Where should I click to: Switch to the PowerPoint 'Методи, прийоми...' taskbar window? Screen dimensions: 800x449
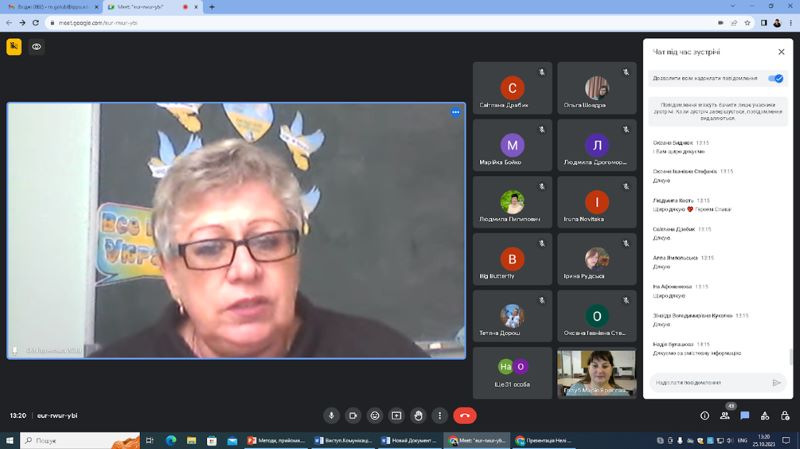pyautogui.click(x=276, y=440)
